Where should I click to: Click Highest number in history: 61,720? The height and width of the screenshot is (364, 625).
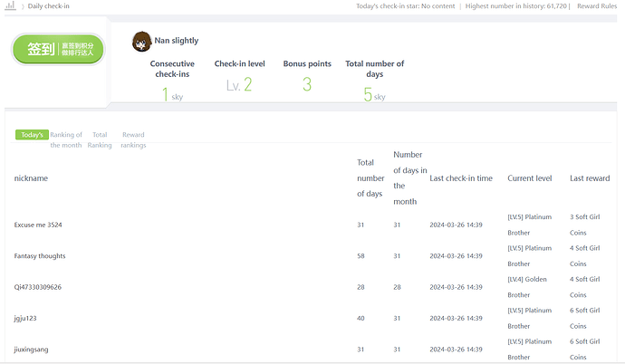click(516, 6)
